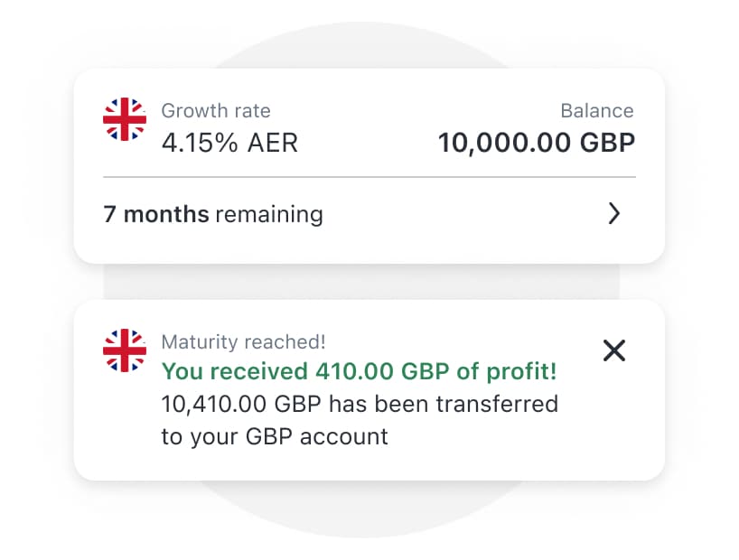739x560 pixels.
Task: Select the 4.15% AER growth rate
Action: point(229,142)
